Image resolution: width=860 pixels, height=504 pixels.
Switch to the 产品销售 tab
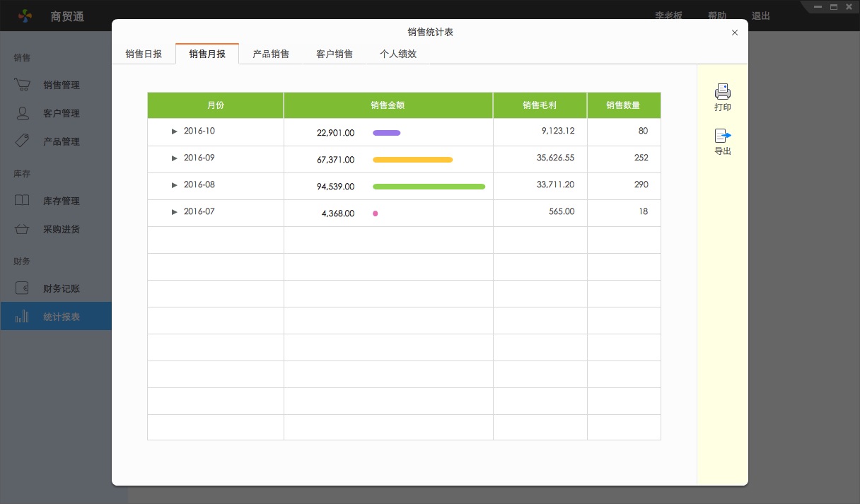[x=271, y=54]
